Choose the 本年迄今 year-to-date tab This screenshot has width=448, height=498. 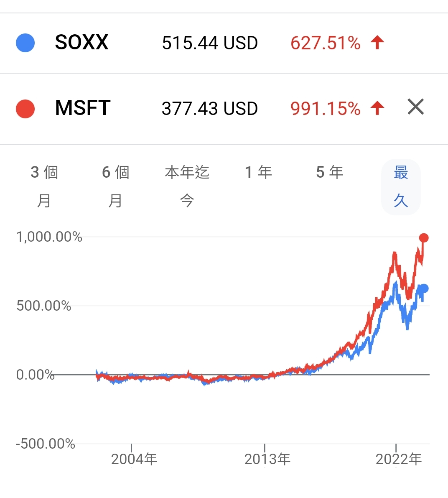[187, 186]
